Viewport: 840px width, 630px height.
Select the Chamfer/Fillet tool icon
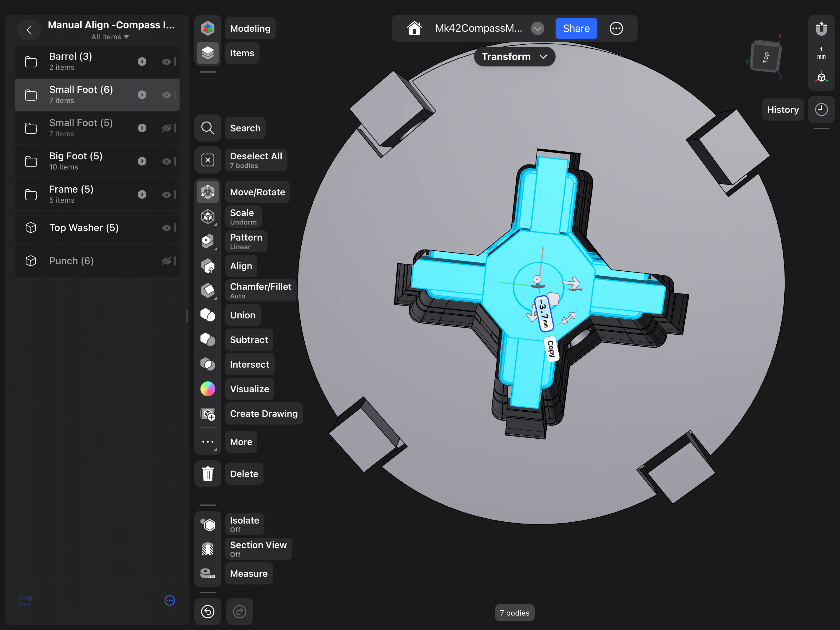[208, 291]
